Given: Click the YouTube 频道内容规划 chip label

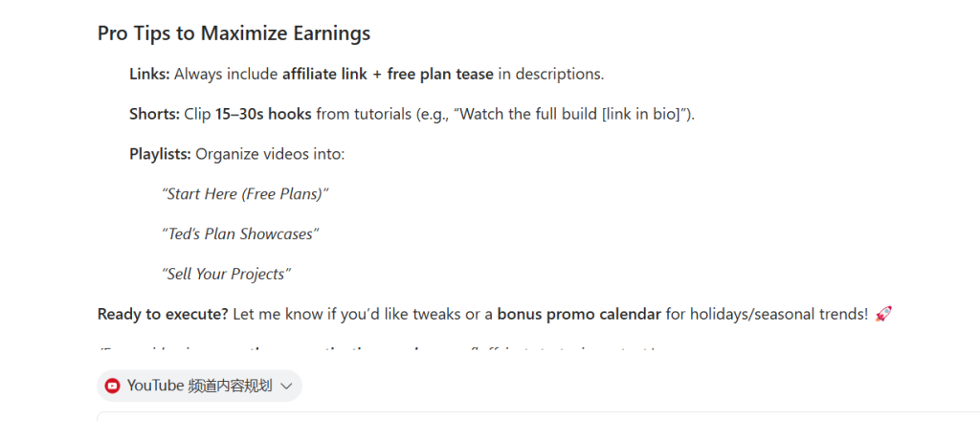Looking at the screenshot, I should pos(199,386).
